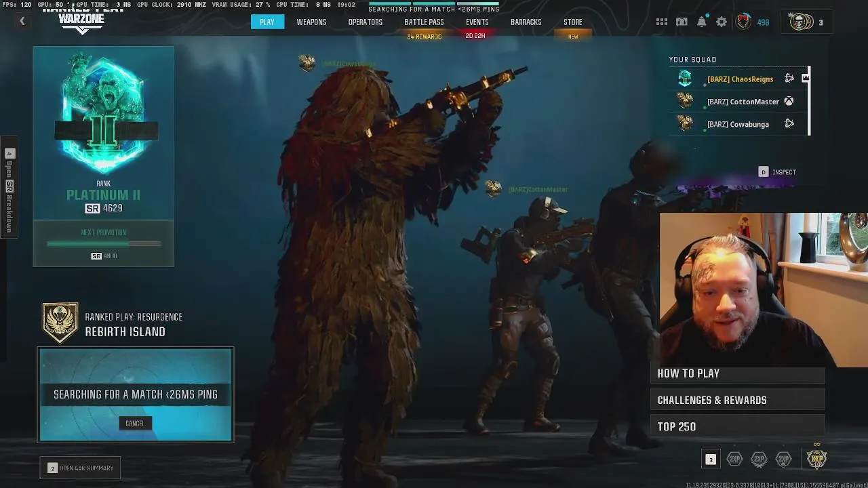The height and width of the screenshot is (488, 868).
Task: Click the Inspect label
Action: pos(784,172)
